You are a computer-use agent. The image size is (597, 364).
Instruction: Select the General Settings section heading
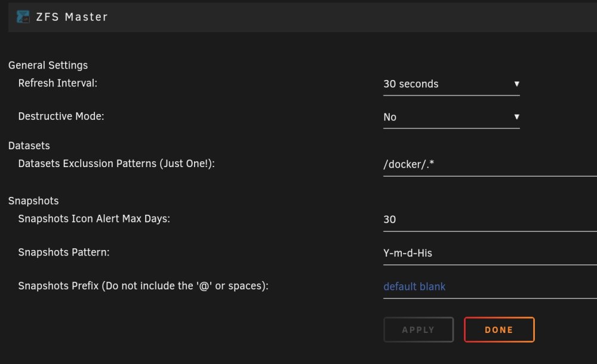pyautogui.click(x=48, y=66)
